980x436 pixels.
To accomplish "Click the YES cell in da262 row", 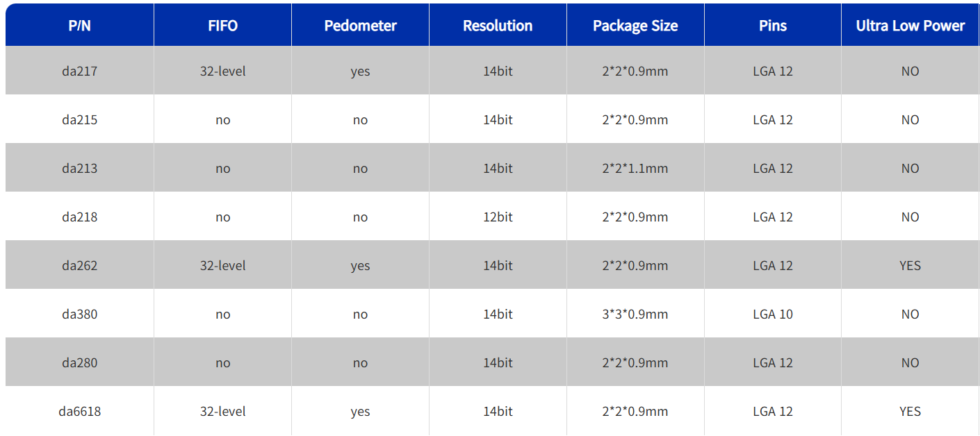I will pos(910,265).
